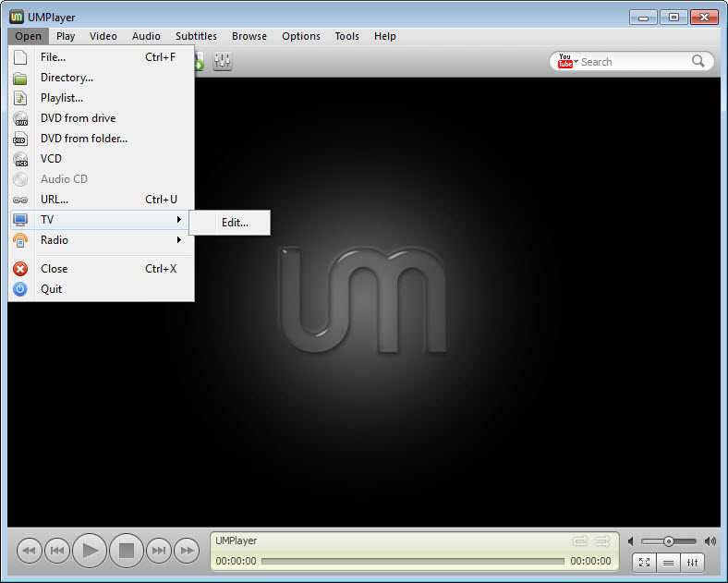This screenshot has height=583, width=728.
Task: Click the TV monitor icon
Action: pyautogui.click(x=20, y=220)
